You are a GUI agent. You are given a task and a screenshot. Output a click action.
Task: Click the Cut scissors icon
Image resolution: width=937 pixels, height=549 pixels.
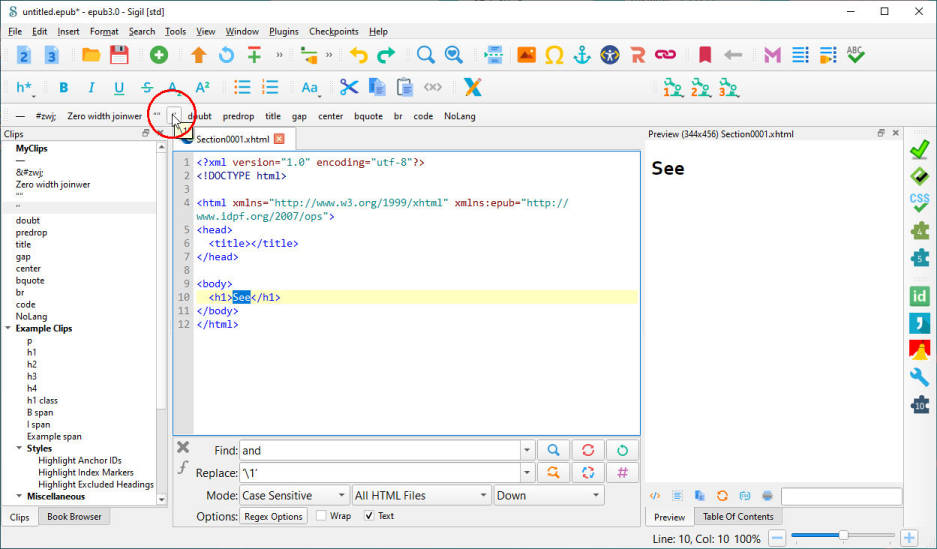tap(348, 87)
